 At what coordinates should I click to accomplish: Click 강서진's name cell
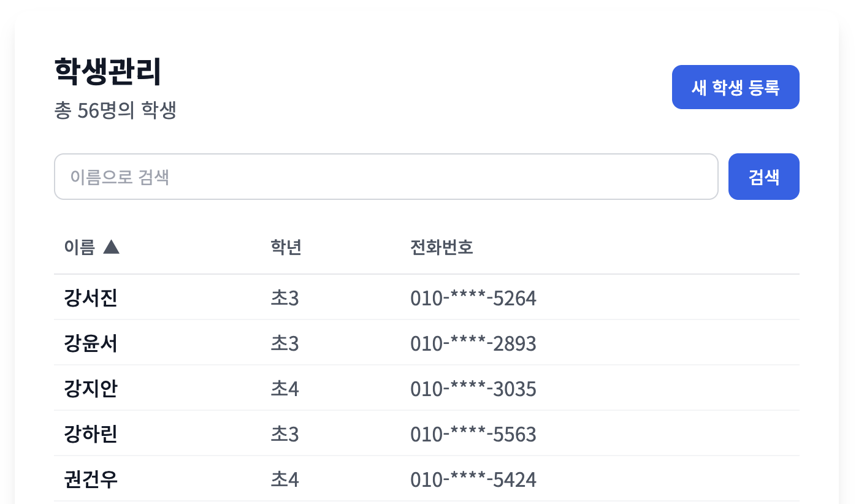[91, 297]
